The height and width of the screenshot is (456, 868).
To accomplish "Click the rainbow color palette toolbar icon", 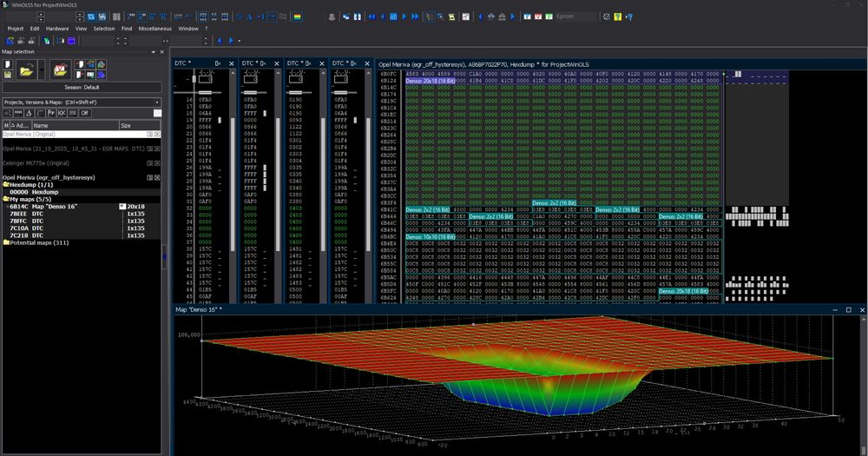I will pos(298,17).
